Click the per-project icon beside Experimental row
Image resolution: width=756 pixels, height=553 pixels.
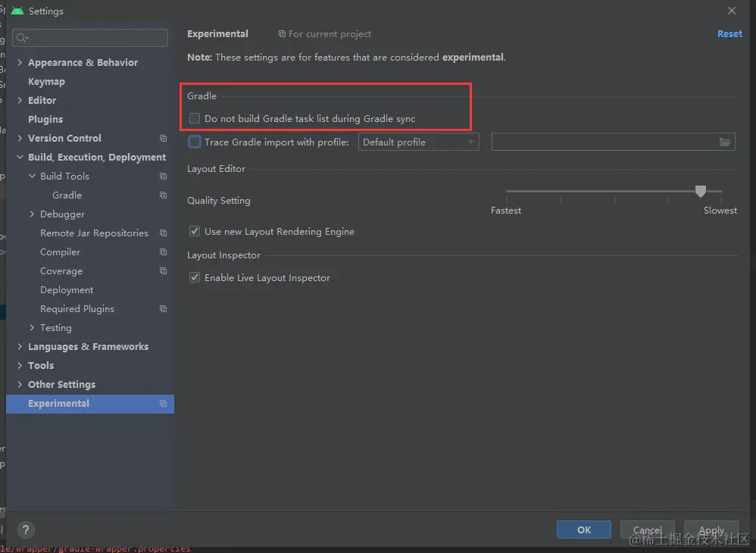click(x=163, y=404)
